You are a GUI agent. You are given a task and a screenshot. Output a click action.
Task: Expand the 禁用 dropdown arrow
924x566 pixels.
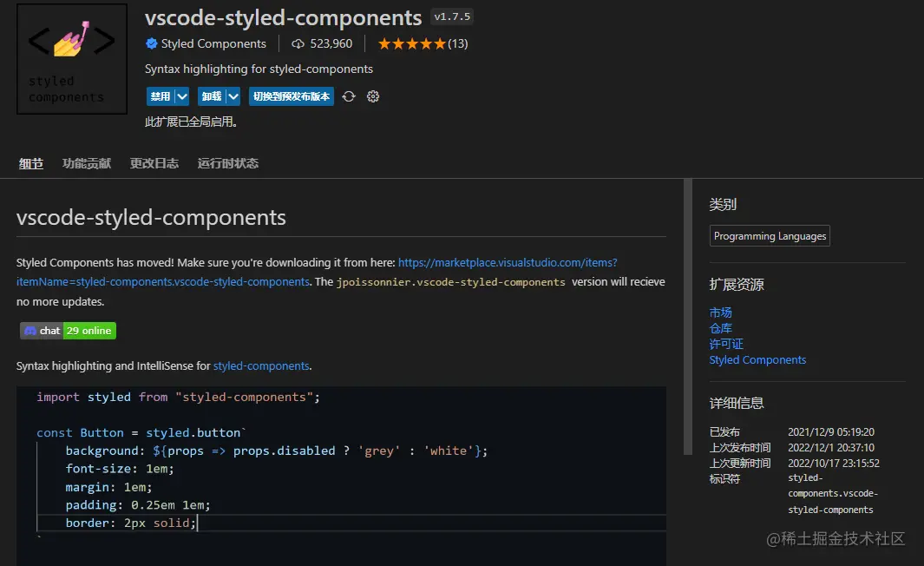coord(182,96)
